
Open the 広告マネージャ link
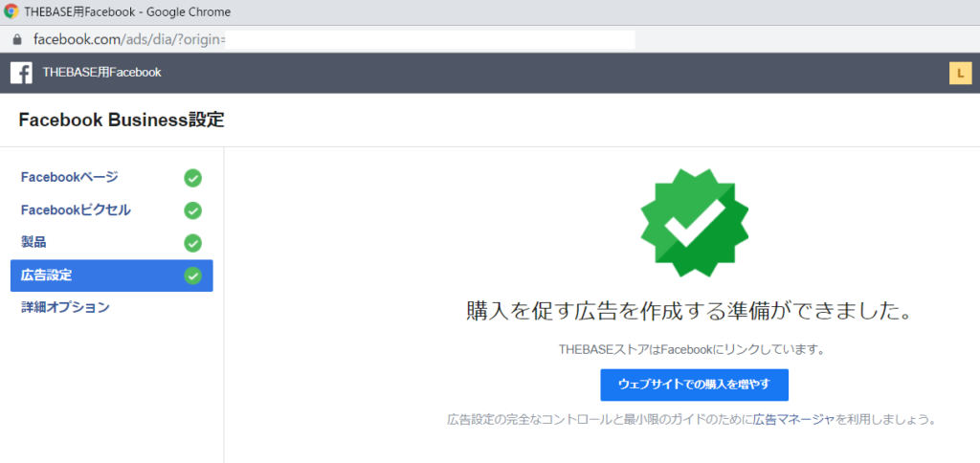(793, 419)
